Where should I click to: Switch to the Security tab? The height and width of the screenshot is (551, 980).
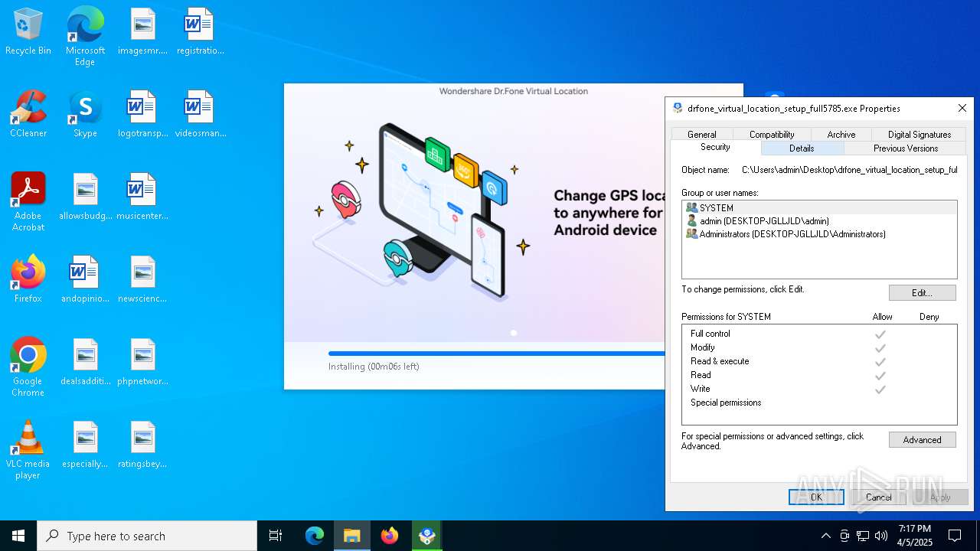715,147
